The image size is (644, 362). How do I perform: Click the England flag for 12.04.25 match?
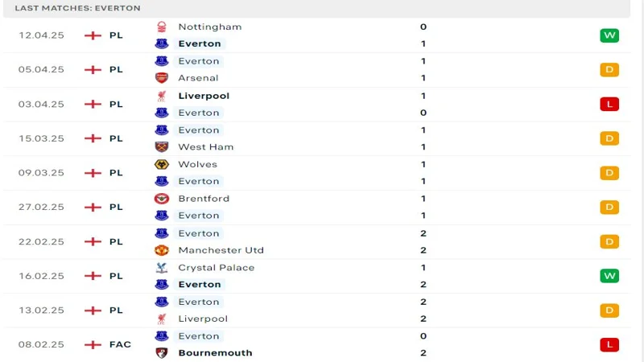[x=93, y=35]
